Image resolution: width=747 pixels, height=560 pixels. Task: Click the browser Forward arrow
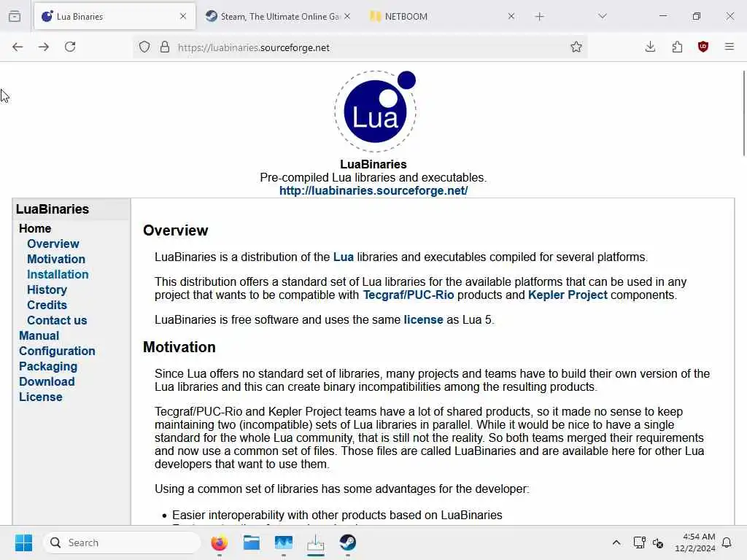click(x=43, y=47)
